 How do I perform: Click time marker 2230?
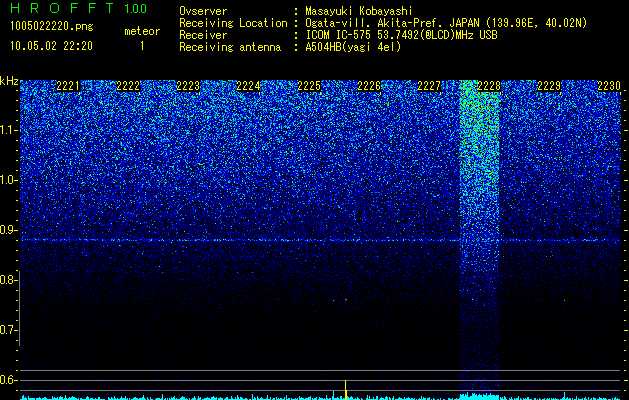coord(609,86)
